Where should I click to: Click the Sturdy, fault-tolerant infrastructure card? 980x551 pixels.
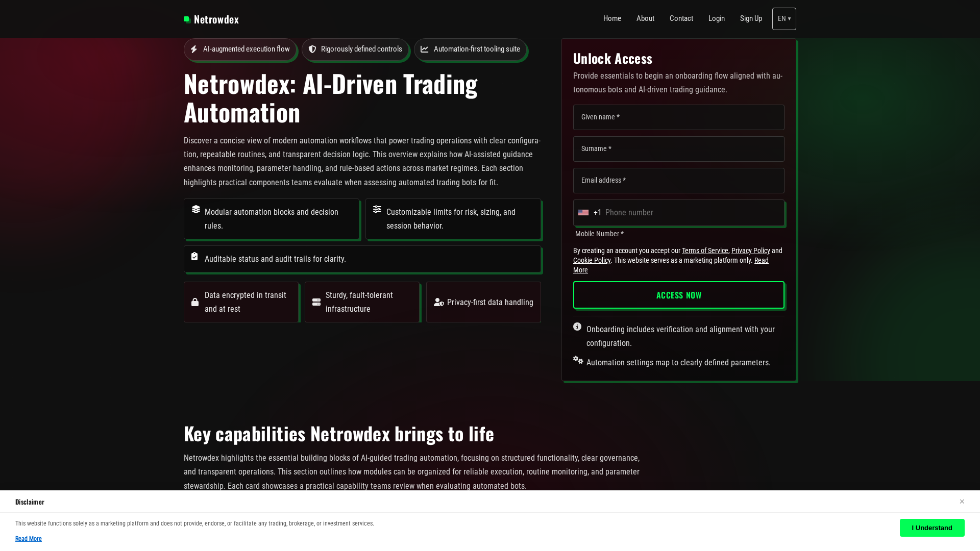[362, 302]
